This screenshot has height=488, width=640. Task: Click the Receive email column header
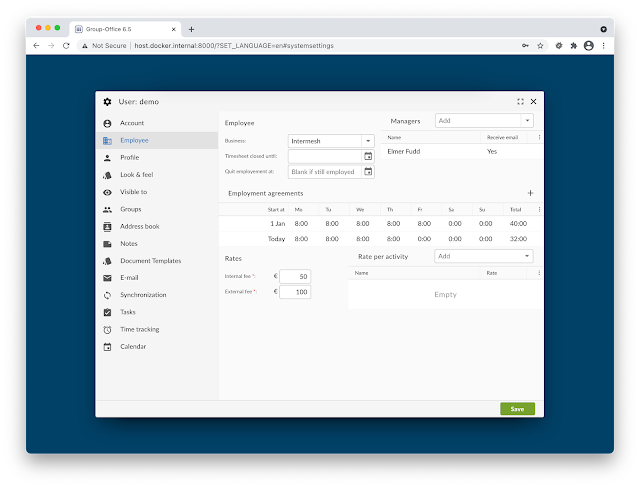tap(502, 138)
